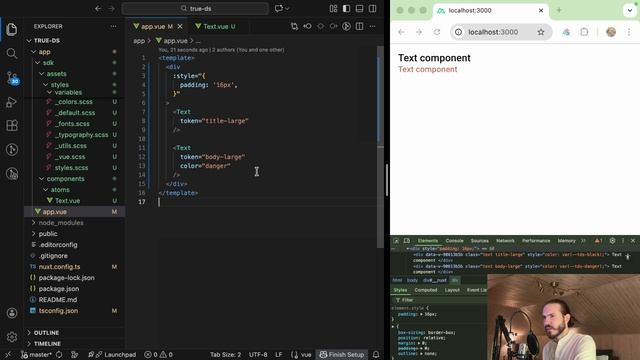The image size is (640, 360).
Task: Go forward in VS Code navigation history
Action: pyautogui.click(x=111, y=9)
